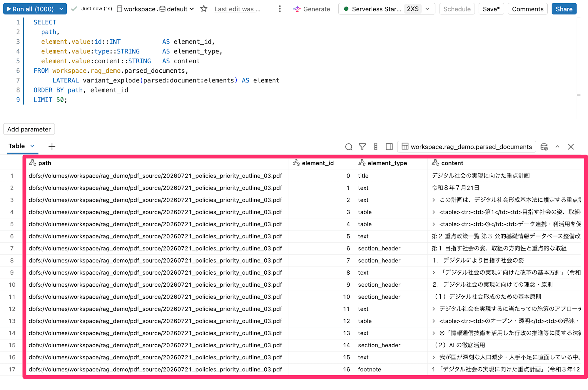This screenshot has width=588, height=390.
Task: Click the Run all (1000) button
Action: [30, 9]
